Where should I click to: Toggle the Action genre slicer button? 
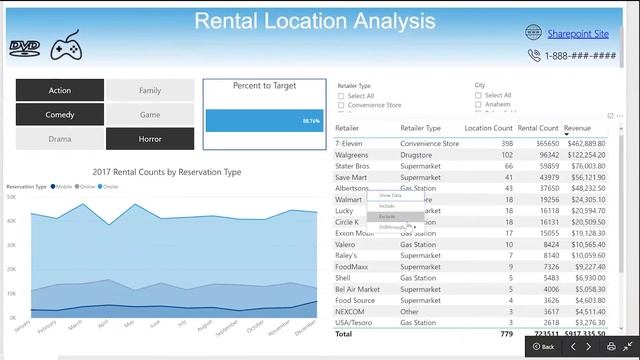click(x=60, y=90)
